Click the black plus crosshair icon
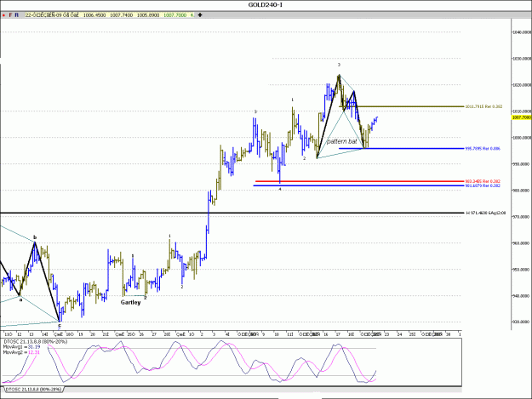This screenshot has width=532, height=399. point(200,15)
